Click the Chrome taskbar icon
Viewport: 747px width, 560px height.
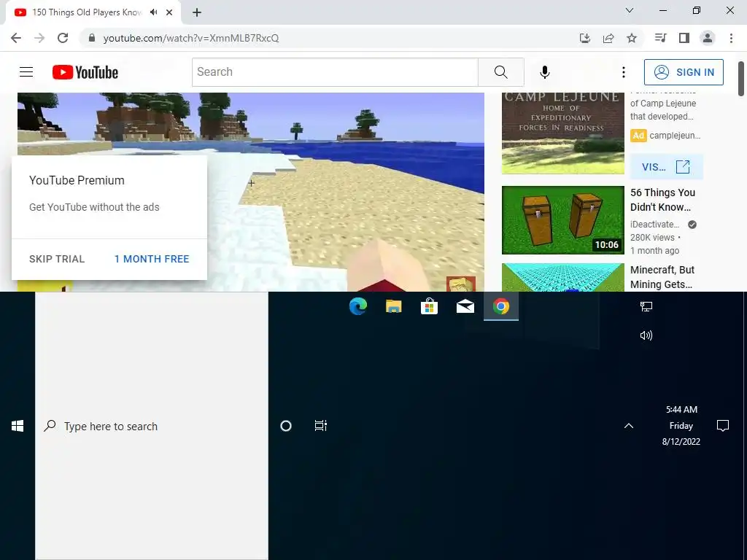pyautogui.click(x=500, y=306)
